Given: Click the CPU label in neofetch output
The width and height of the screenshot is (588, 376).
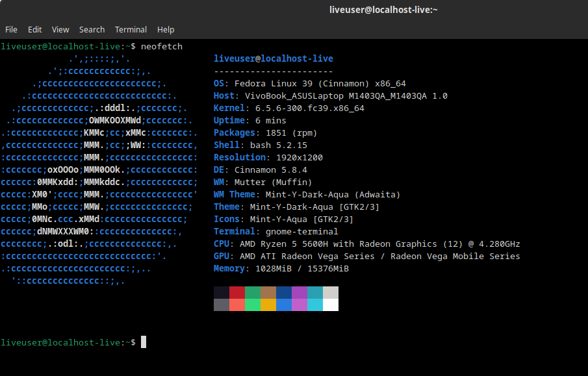Looking at the screenshot, I should coord(223,244).
